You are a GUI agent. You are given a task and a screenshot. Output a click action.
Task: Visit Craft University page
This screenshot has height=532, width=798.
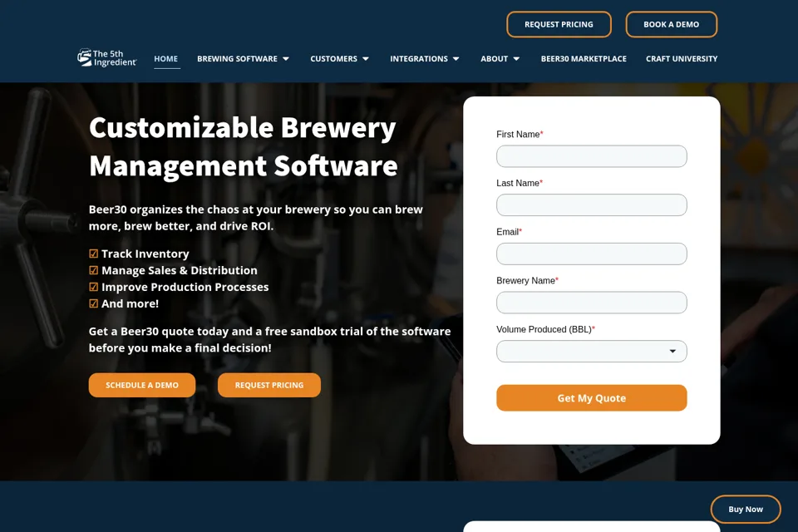[x=682, y=59]
